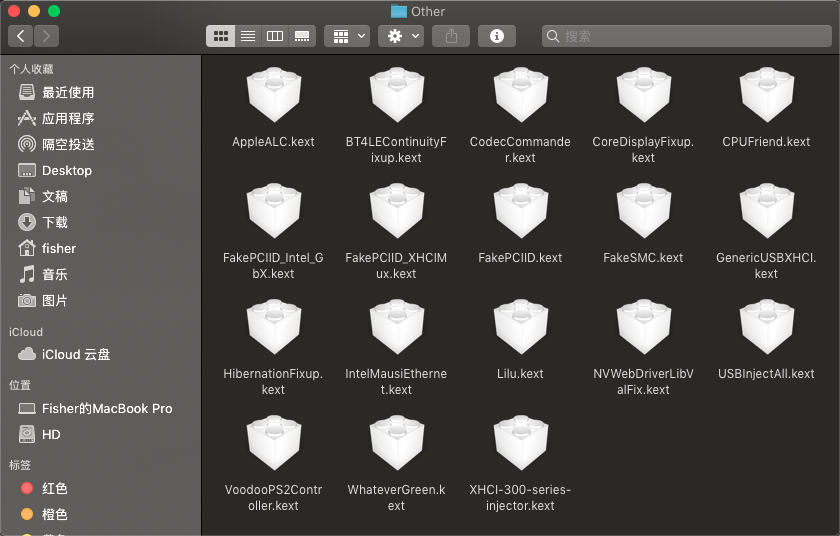Image resolution: width=840 pixels, height=536 pixels.
Task: Select the USBInjectAll.kext icon
Action: (x=767, y=327)
